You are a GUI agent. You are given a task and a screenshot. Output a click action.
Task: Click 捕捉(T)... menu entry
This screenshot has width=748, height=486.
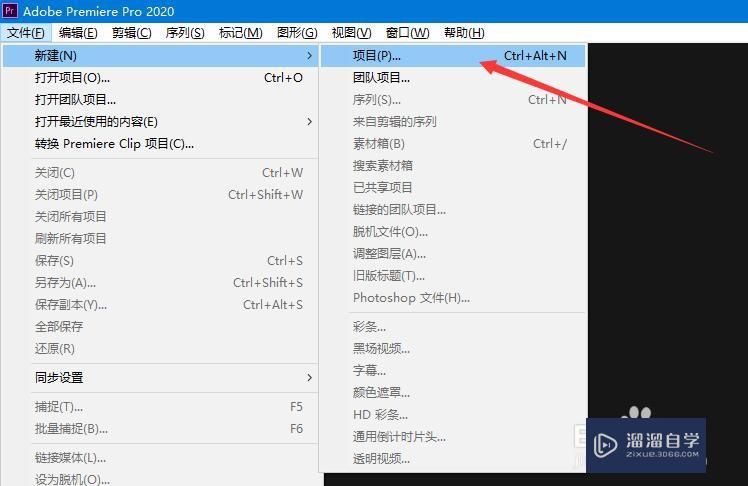click(x=160, y=406)
